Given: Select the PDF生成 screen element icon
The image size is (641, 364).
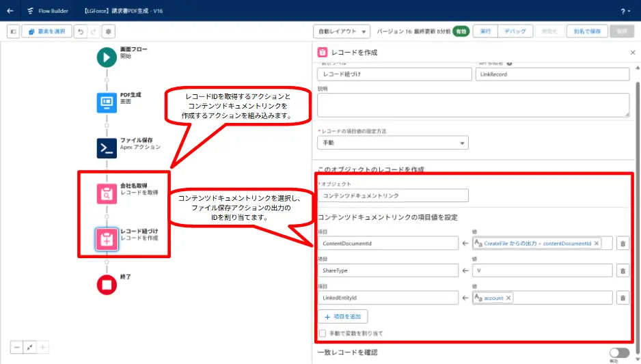Looking at the screenshot, I should click(x=107, y=102).
